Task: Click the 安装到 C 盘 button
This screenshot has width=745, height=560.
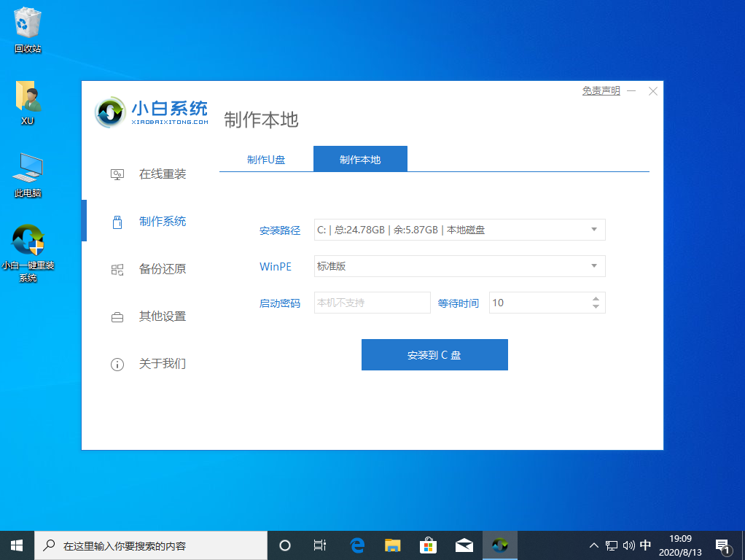Action: point(434,355)
